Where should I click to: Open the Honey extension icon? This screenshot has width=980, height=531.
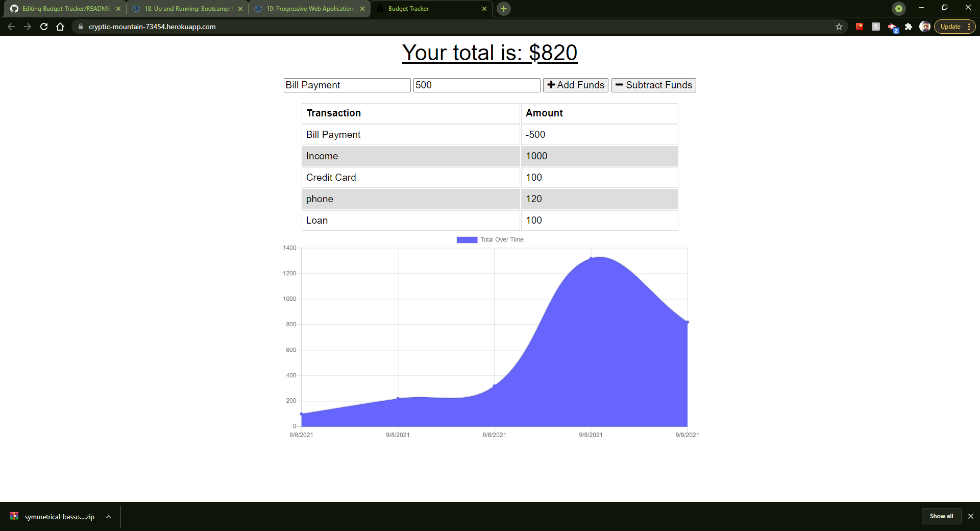point(876,27)
